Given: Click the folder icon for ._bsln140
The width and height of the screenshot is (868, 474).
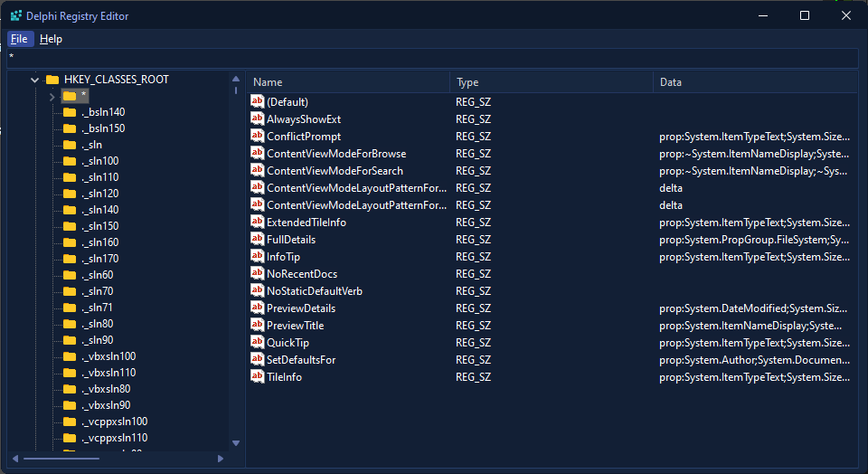Looking at the screenshot, I should click(x=70, y=112).
